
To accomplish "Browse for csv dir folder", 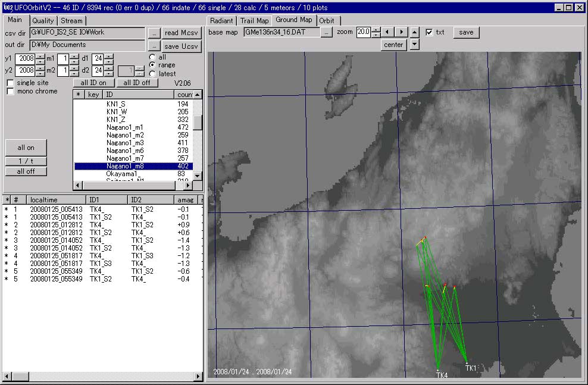I will [154, 33].
